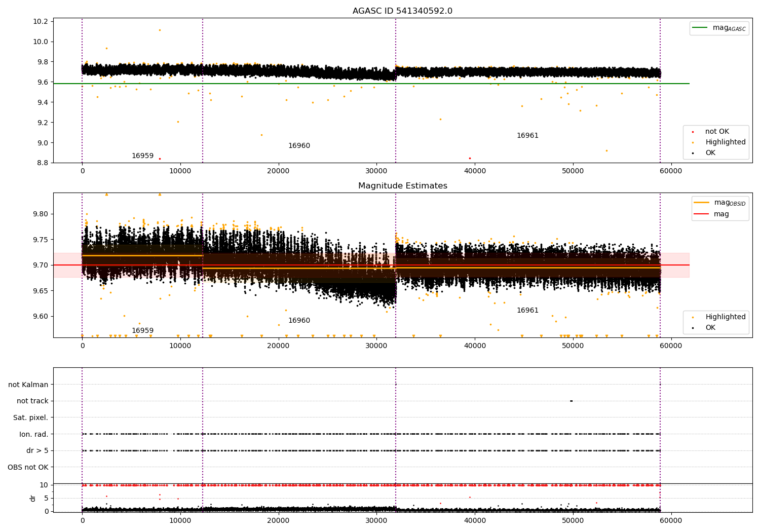Screen dimensions: 760x532
Task: Click the 9.2 y-axis tick label
Action: pyautogui.click(x=42, y=123)
